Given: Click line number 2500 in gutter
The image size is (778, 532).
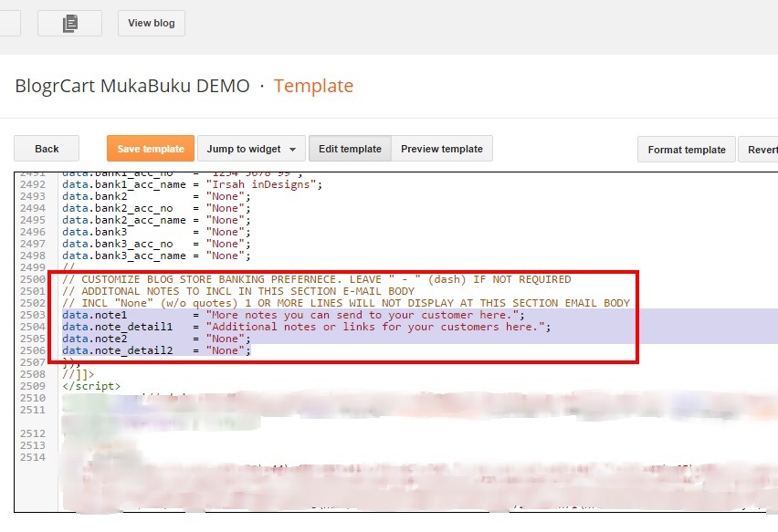Looking at the screenshot, I should (x=33, y=279).
